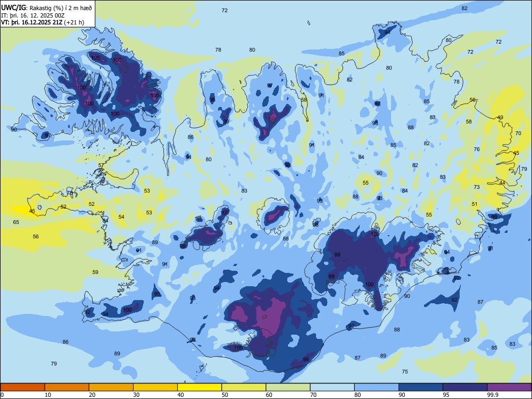Click the map title 'UWC/IG: Rakastig (%) í 2 m hæð'
Image resolution: width=532 pixels, height=399 pixels.
(46, 8)
